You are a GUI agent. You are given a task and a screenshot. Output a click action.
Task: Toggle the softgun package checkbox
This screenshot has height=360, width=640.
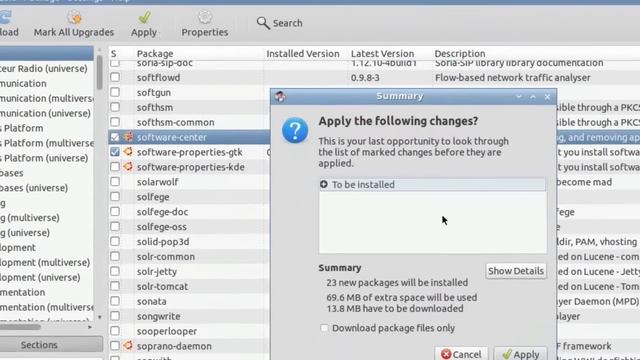115,92
